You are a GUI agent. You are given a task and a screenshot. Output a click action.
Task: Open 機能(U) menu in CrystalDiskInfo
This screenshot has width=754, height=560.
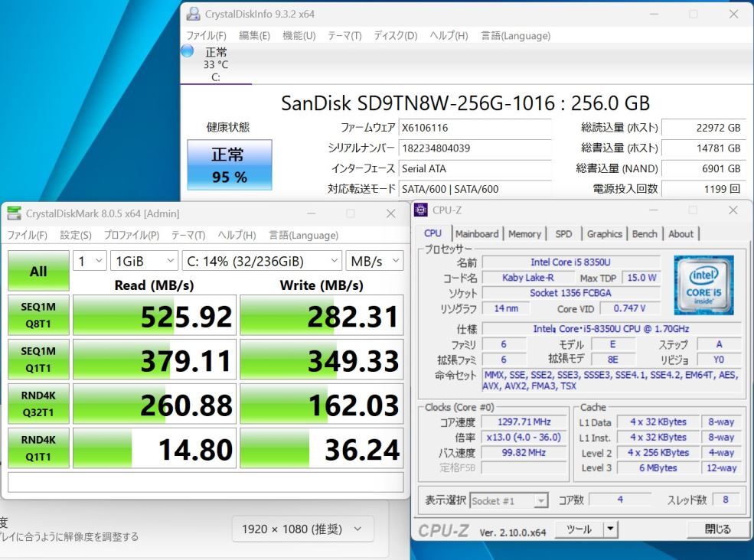pyautogui.click(x=299, y=35)
